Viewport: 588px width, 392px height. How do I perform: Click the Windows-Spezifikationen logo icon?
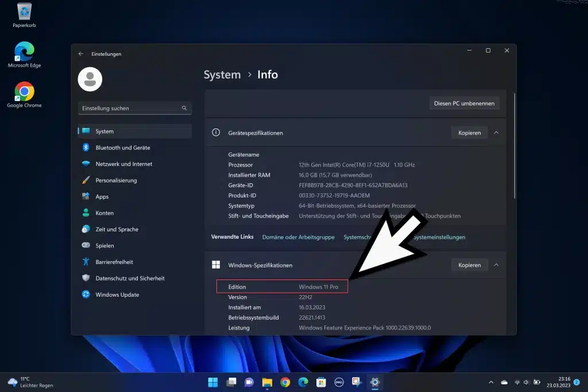point(216,265)
